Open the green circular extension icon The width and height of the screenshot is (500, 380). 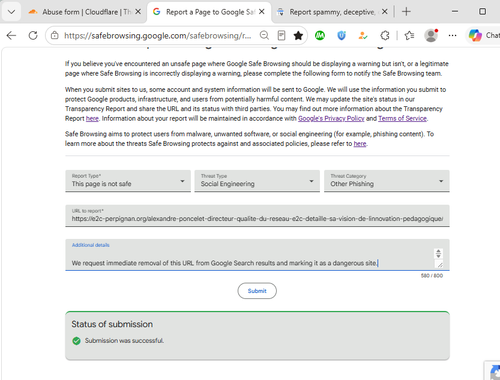[x=320, y=35]
